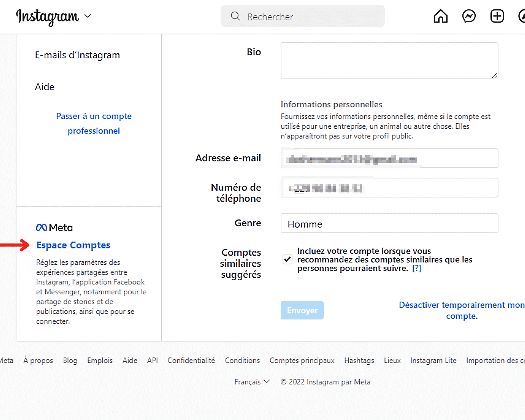Open the Français language dropdown
525x420 pixels.
click(x=252, y=382)
